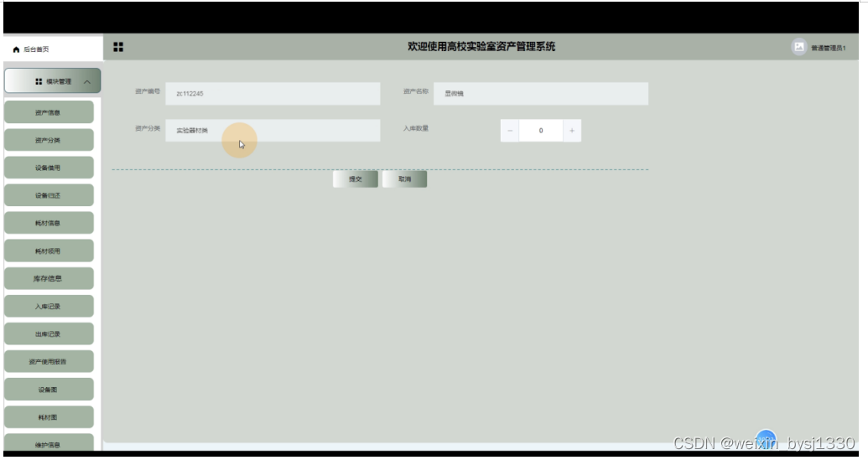Viewport: 868px width, 460px height.
Task: Click the home icon beside 后台首页
Action: (16, 49)
